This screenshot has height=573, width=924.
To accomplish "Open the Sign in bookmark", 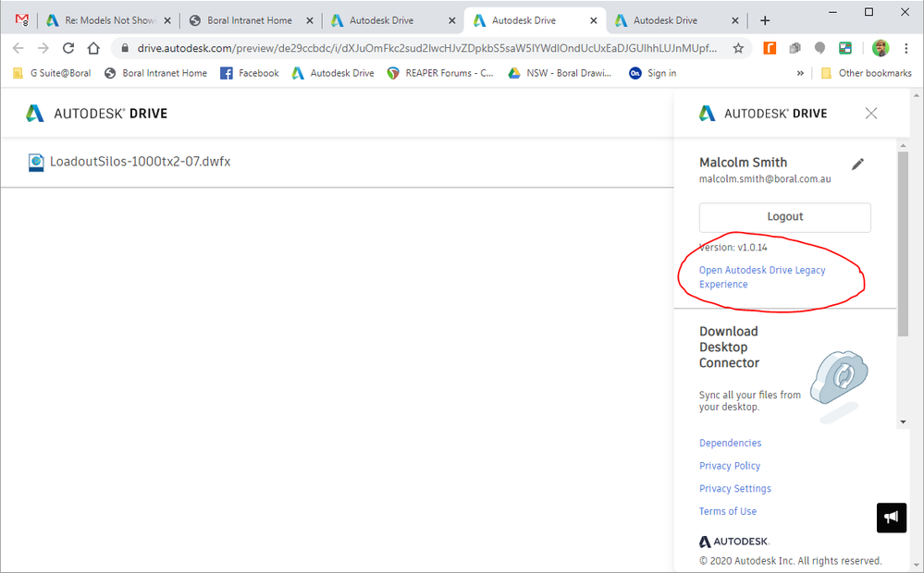I will (x=652, y=73).
